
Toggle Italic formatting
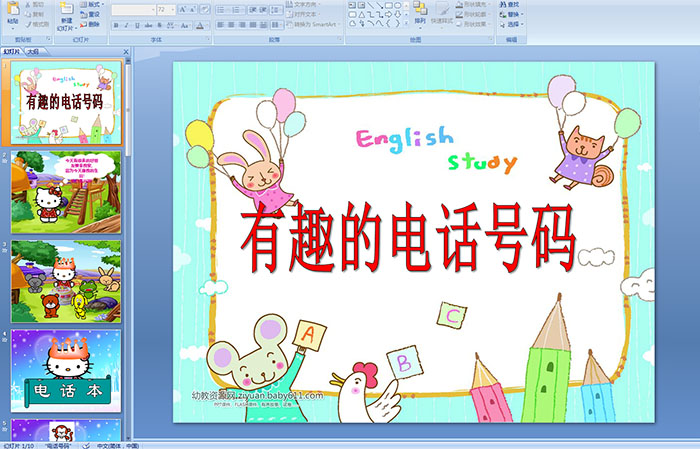point(126,25)
